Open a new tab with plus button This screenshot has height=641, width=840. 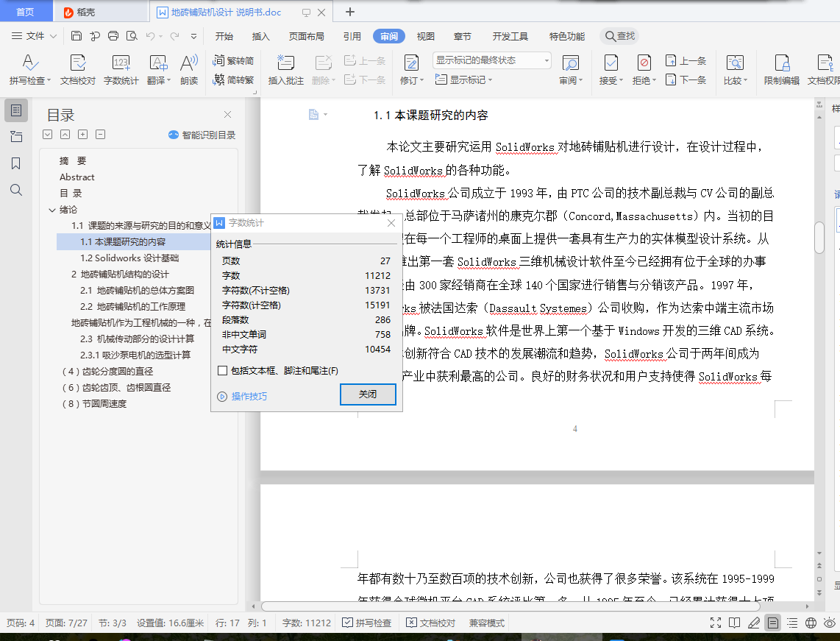click(x=350, y=12)
